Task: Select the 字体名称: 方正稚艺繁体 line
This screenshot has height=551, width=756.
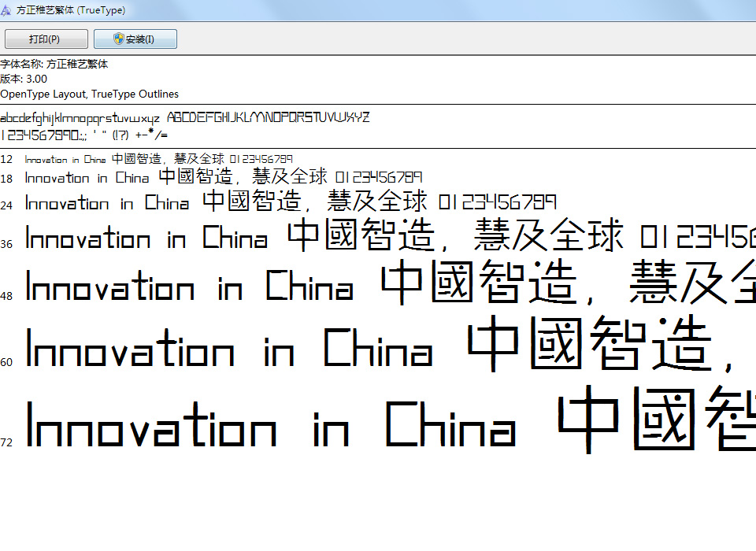Action: pyautogui.click(x=54, y=64)
